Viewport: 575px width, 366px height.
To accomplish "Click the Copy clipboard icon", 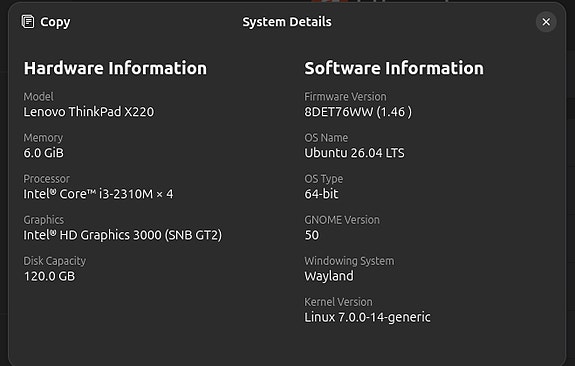I will tap(28, 22).
